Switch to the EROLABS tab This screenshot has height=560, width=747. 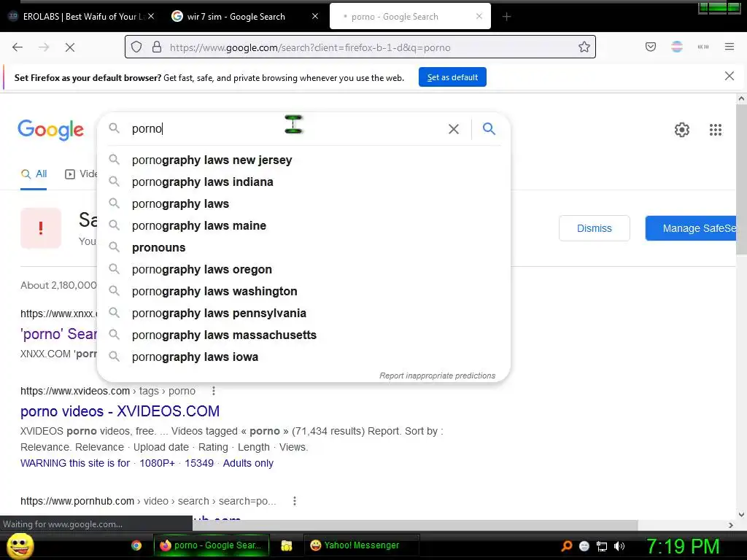pyautogui.click(x=81, y=17)
